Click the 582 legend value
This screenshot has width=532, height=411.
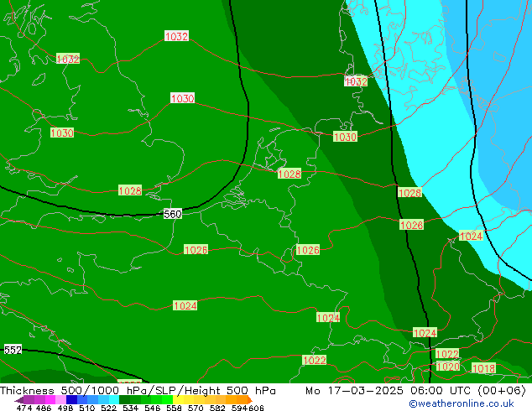point(217,408)
